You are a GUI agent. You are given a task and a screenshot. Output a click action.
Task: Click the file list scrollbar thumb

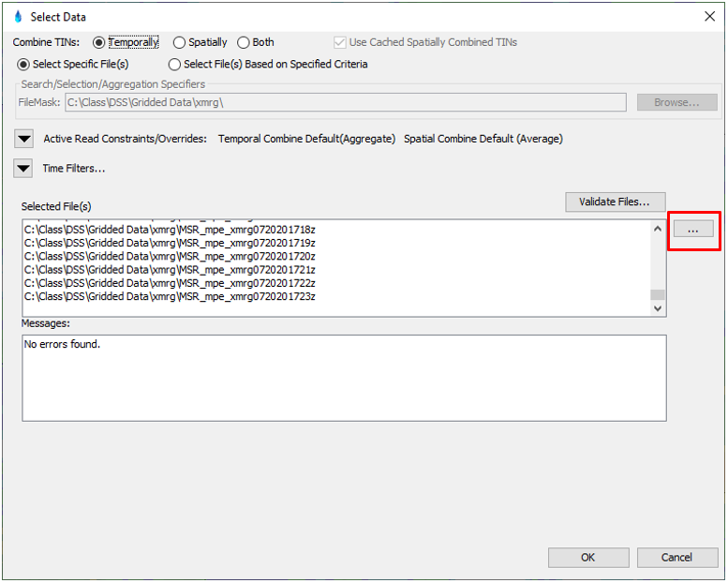[x=658, y=295]
